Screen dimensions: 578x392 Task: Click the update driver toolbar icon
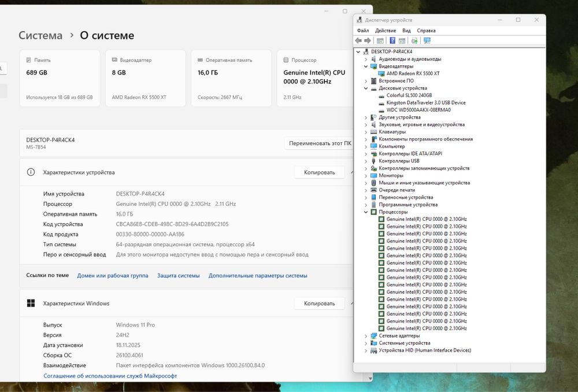[414, 40]
